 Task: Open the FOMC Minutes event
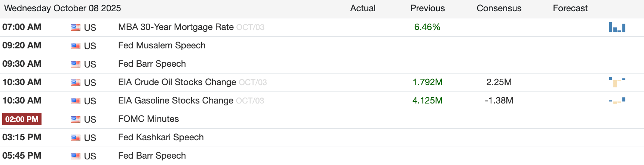[148, 119]
